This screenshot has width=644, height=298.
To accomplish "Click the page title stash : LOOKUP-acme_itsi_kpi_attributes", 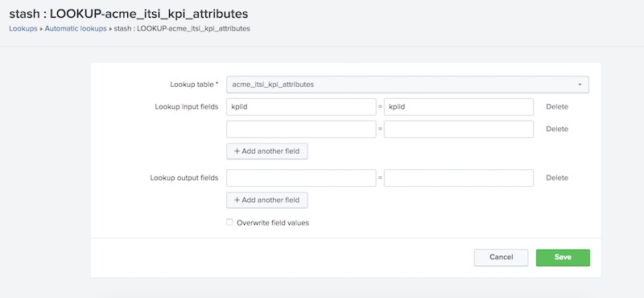I will tap(129, 14).
